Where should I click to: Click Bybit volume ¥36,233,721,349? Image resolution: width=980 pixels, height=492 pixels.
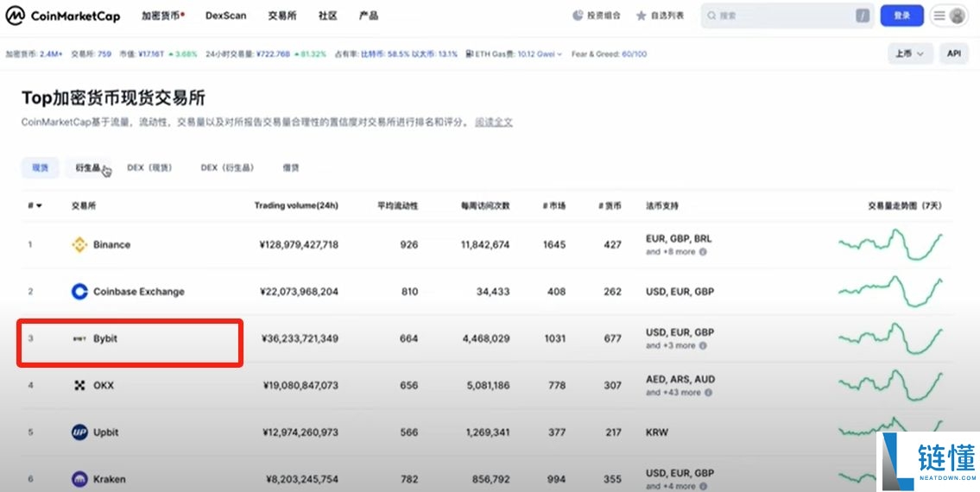pos(300,338)
